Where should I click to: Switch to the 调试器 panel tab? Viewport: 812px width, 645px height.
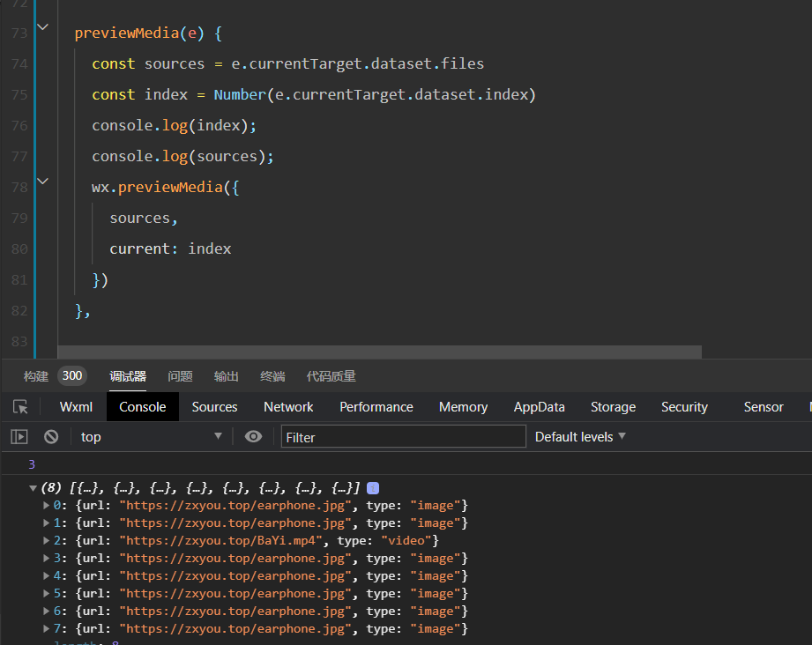tap(128, 376)
